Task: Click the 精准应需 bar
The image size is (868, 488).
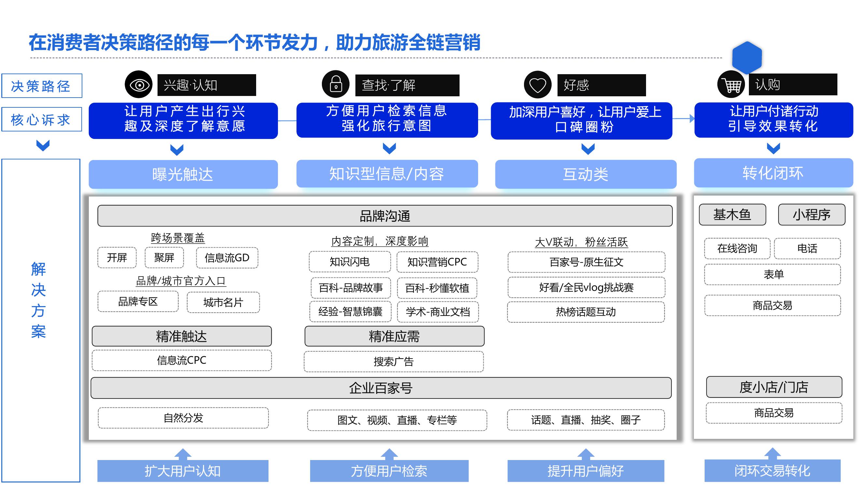Action: (394, 336)
